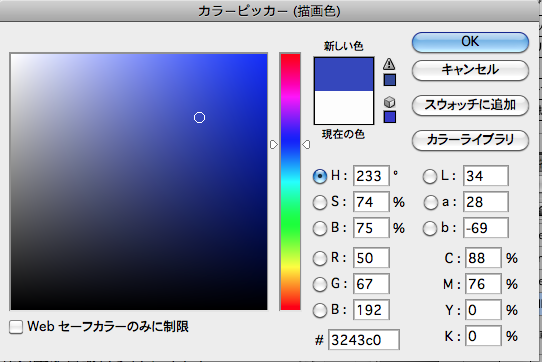The image size is (542, 362).
Task: Select the in-gamut color swatch below warning triangle
Action: click(390, 80)
